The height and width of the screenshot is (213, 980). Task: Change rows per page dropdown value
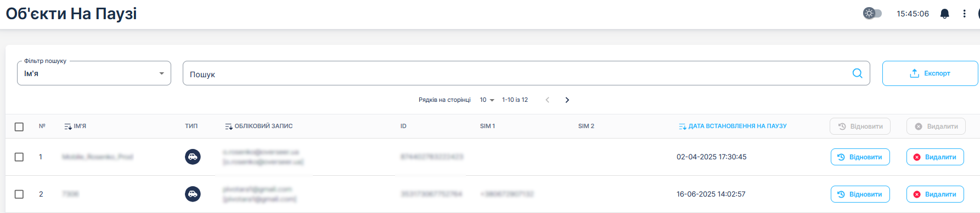coord(487,100)
